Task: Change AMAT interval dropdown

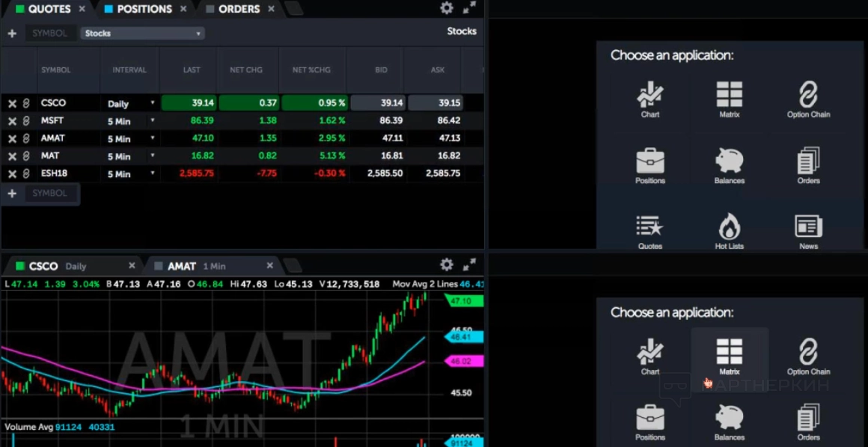Action: tap(130, 138)
